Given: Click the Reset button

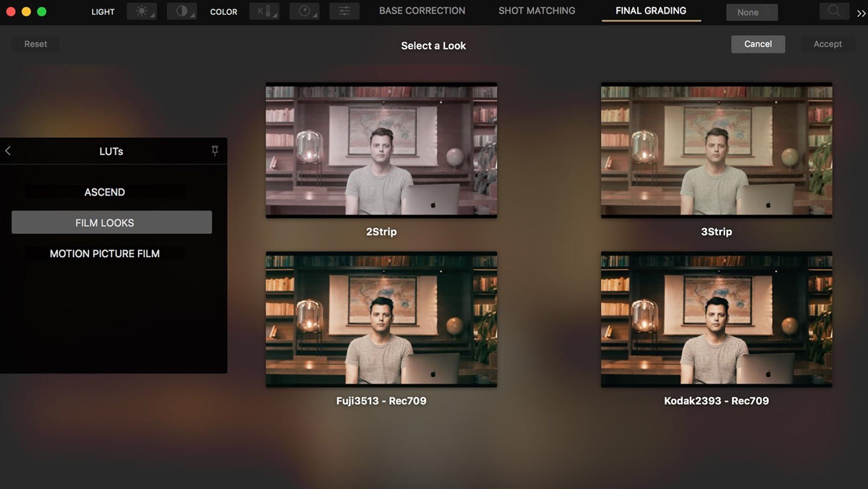Looking at the screenshot, I should click(35, 44).
